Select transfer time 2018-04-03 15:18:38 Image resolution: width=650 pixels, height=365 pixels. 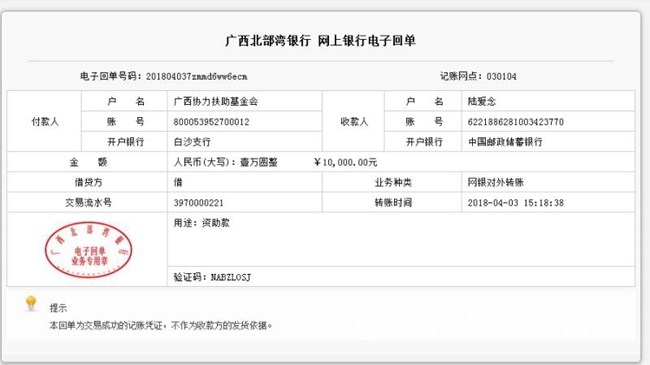click(516, 203)
